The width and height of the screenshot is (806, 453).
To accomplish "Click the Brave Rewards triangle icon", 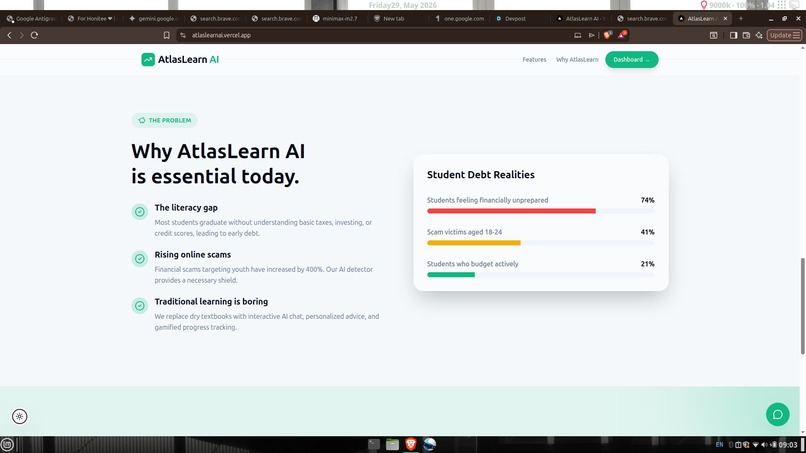I will [622, 35].
